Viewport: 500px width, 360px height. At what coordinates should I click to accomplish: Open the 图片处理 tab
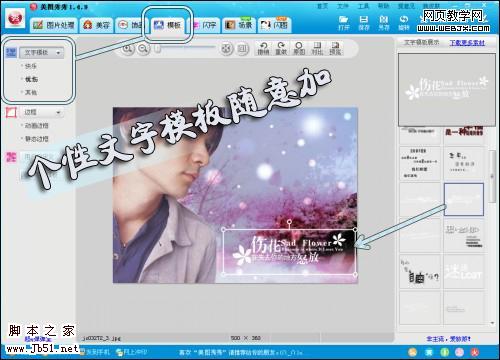click(54, 25)
